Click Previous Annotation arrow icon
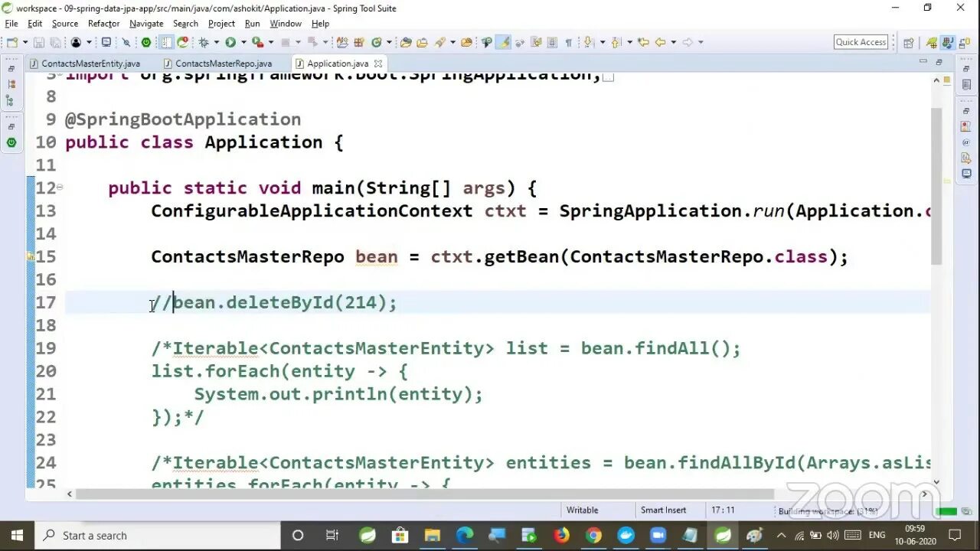Viewport: 980px width, 551px height. tap(616, 42)
